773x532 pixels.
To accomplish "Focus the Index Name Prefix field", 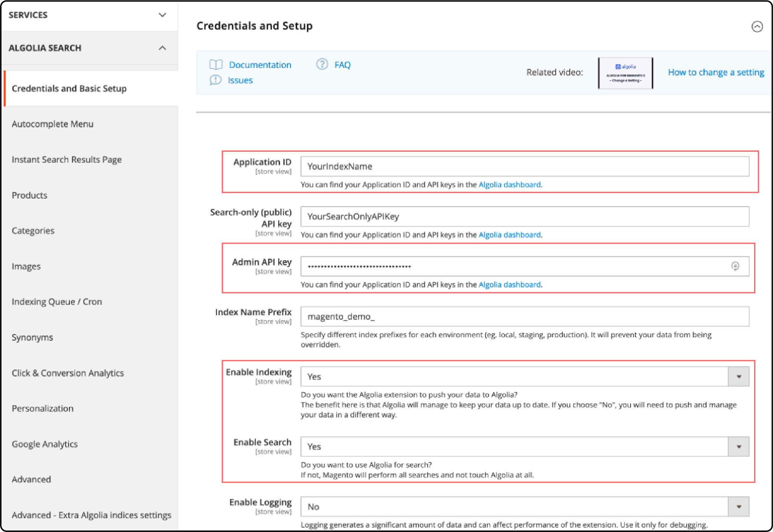I will [524, 316].
